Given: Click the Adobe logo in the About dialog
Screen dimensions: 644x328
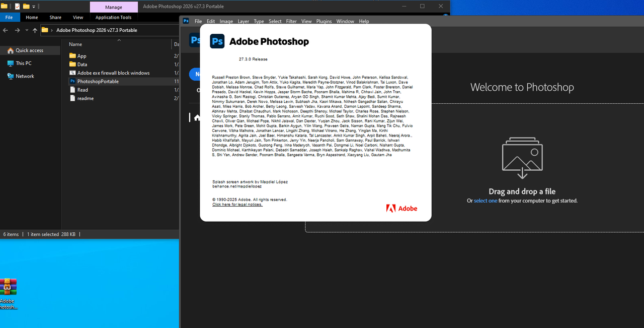Looking at the screenshot, I should (x=401, y=208).
